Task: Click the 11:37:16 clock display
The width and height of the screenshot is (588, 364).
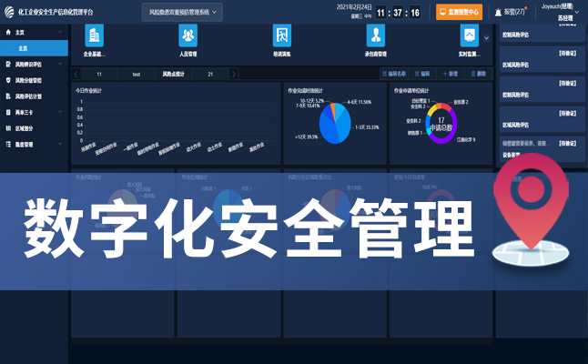Action: point(398,13)
